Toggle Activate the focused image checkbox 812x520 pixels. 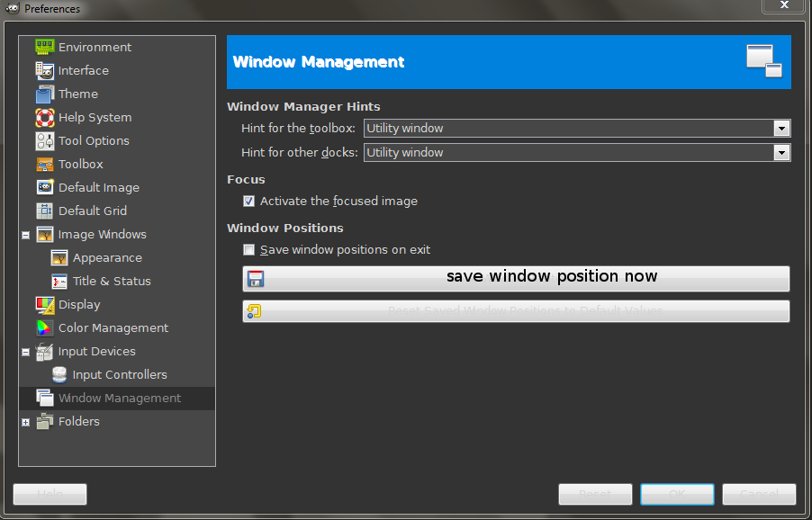(x=248, y=201)
